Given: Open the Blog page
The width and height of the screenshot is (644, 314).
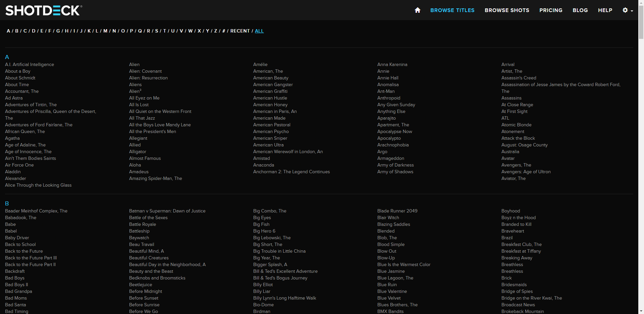Looking at the screenshot, I should tap(580, 10).
